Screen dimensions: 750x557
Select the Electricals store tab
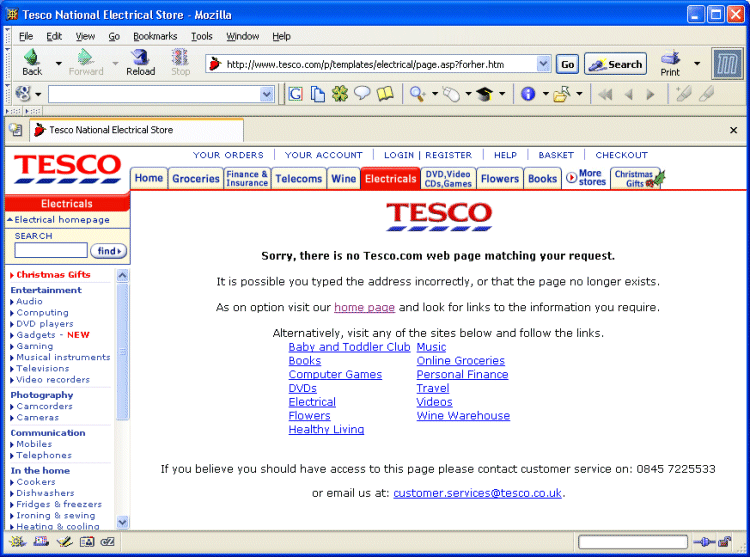390,178
